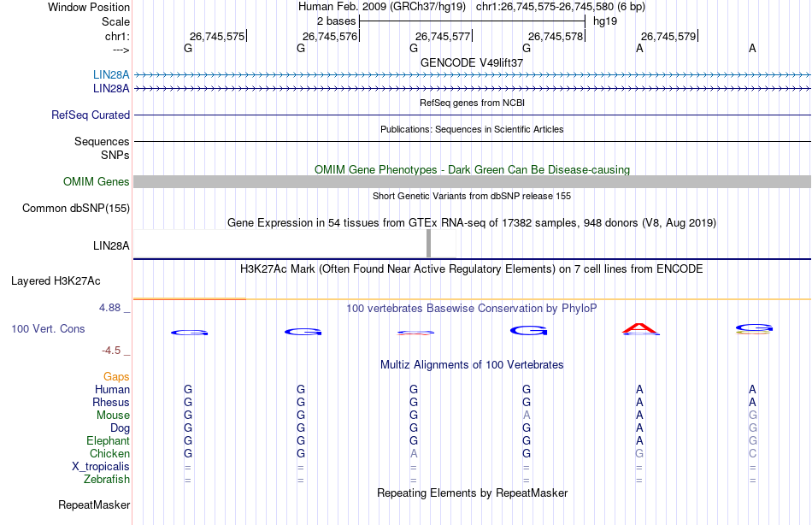Click the '--->' strand direction label
This screenshot has height=525, width=812.
coord(121,50)
